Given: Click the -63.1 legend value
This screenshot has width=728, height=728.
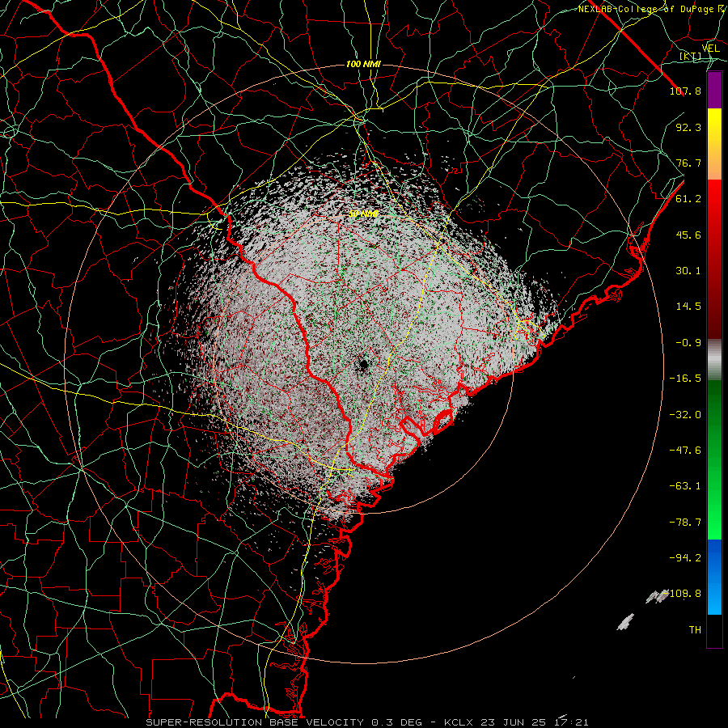Looking at the screenshot, I should (685, 486).
